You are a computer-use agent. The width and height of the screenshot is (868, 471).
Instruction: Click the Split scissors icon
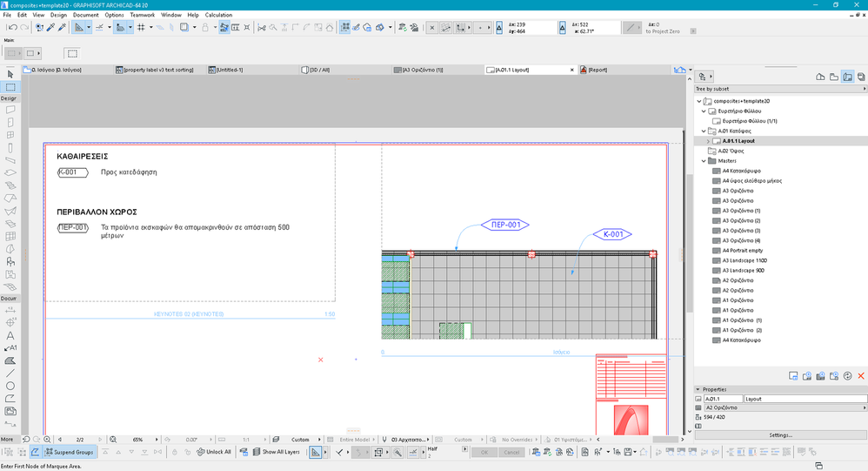tap(262, 27)
